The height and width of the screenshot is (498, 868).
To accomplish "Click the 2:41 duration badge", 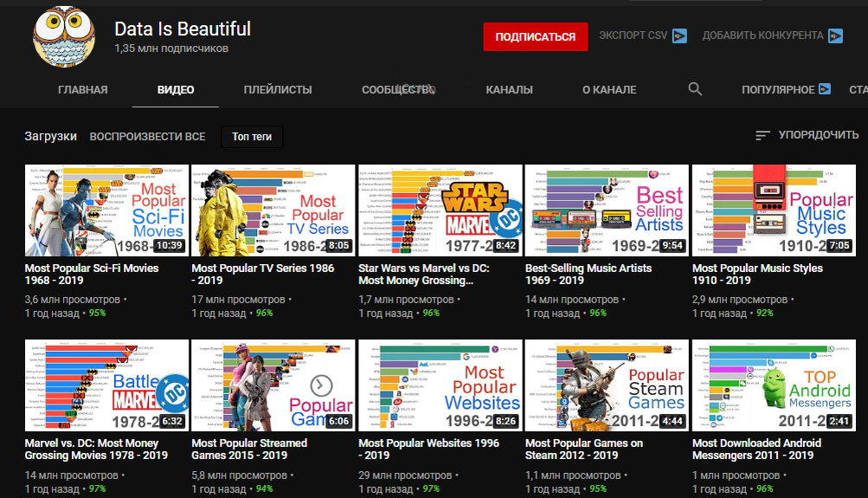I will 839,421.
